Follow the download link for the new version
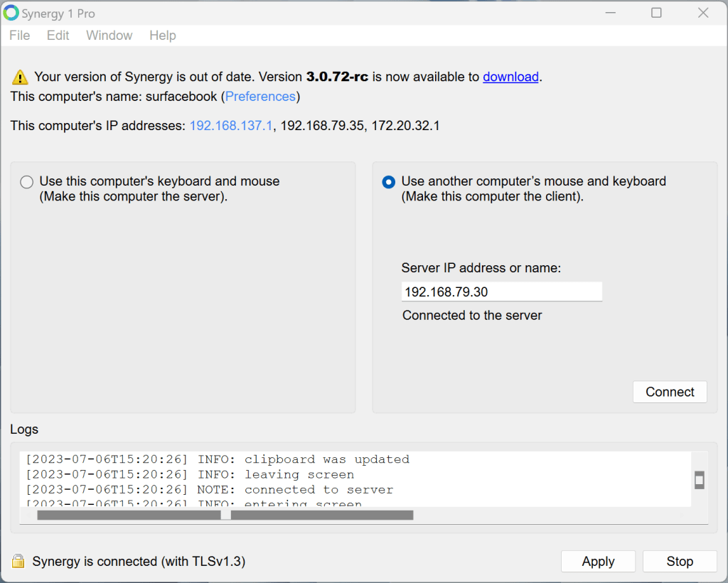The height and width of the screenshot is (583, 728). click(510, 77)
